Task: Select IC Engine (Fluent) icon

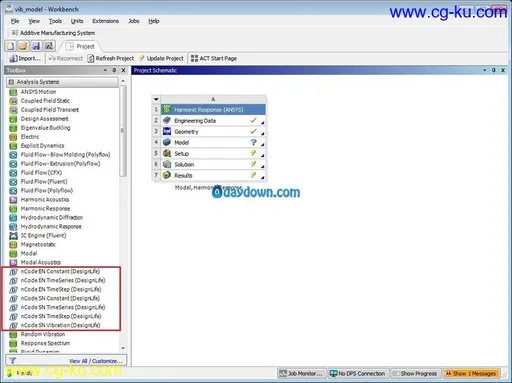Action: pos(13,236)
